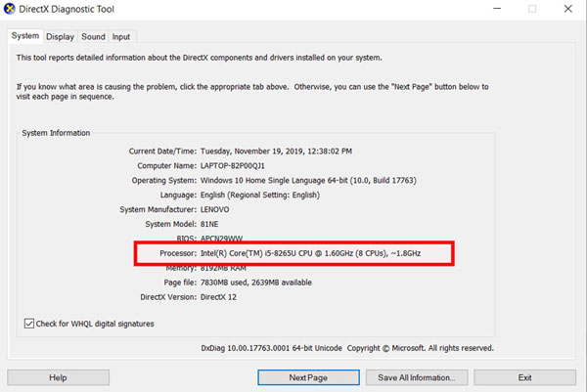Click the 81NE system model value
The width and height of the screenshot is (587, 392).
tap(212, 224)
